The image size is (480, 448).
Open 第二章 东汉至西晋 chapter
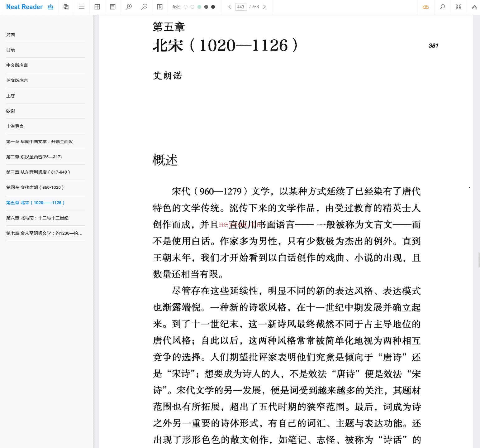[x=45, y=157]
